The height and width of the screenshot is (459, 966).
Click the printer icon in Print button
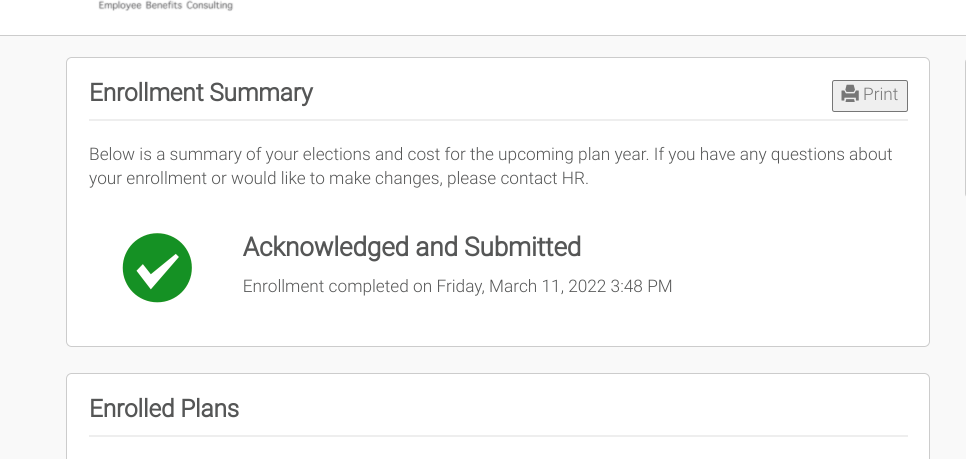tap(849, 94)
